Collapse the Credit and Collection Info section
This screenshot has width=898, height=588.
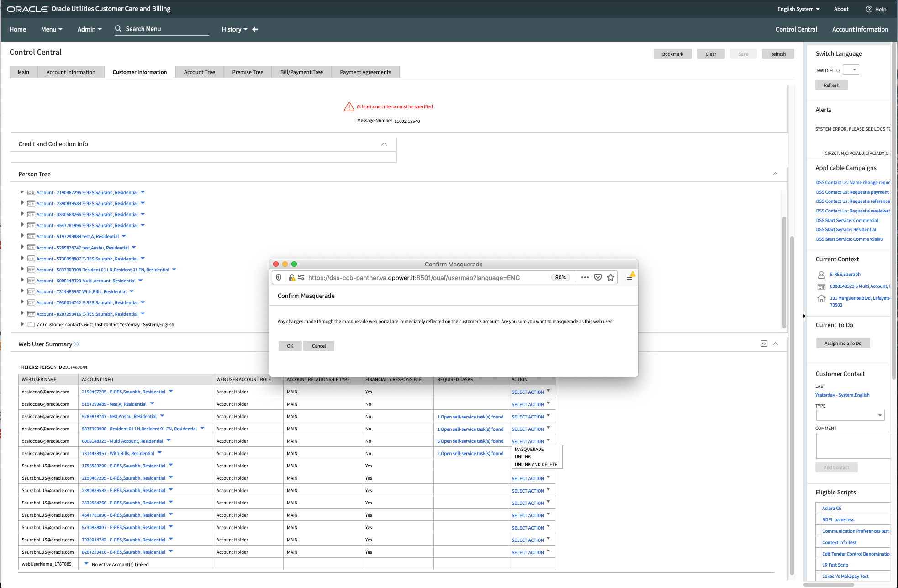(x=384, y=144)
